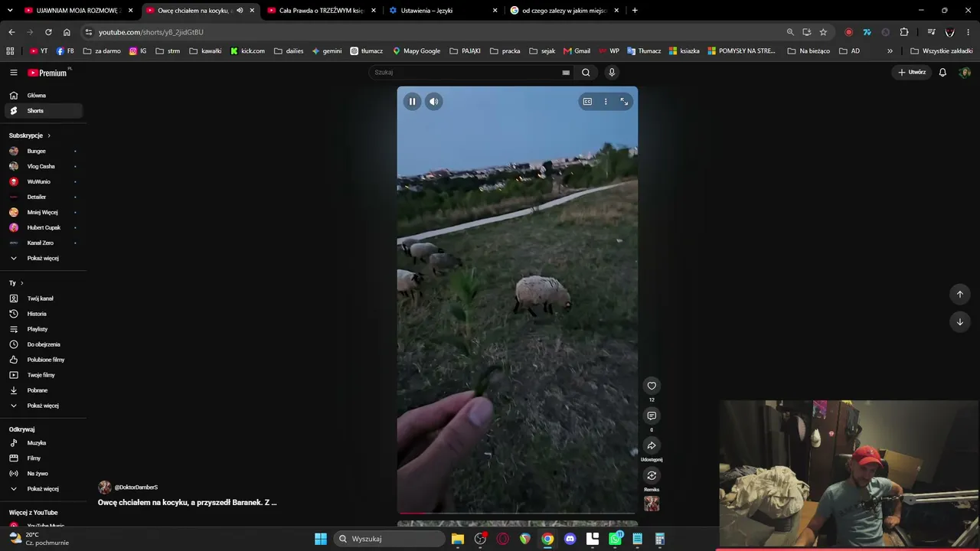Open the Mapy Google bookmark

pyautogui.click(x=416, y=51)
